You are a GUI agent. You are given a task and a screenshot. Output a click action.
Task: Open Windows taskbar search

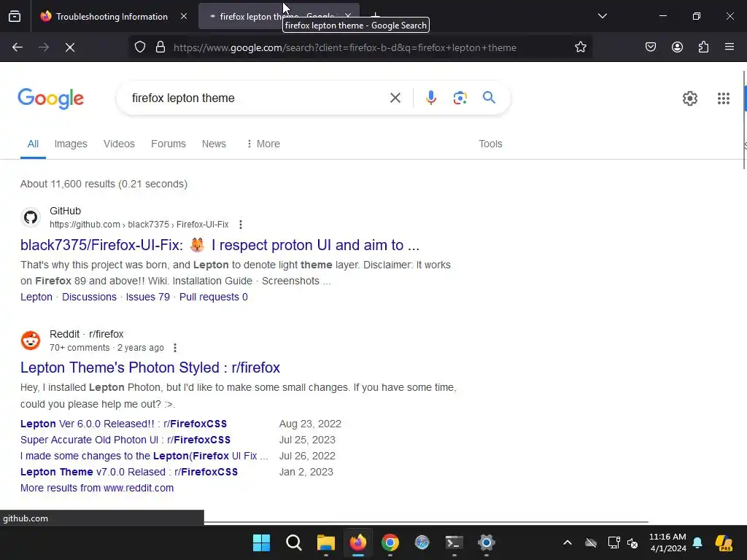pyautogui.click(x=293, y=542)
